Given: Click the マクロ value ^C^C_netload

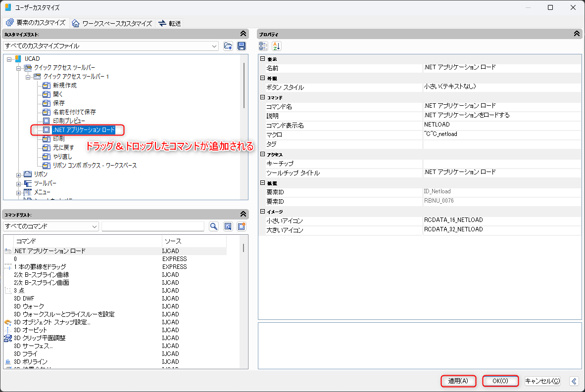Looking at the screenshot, I should 502,134.
